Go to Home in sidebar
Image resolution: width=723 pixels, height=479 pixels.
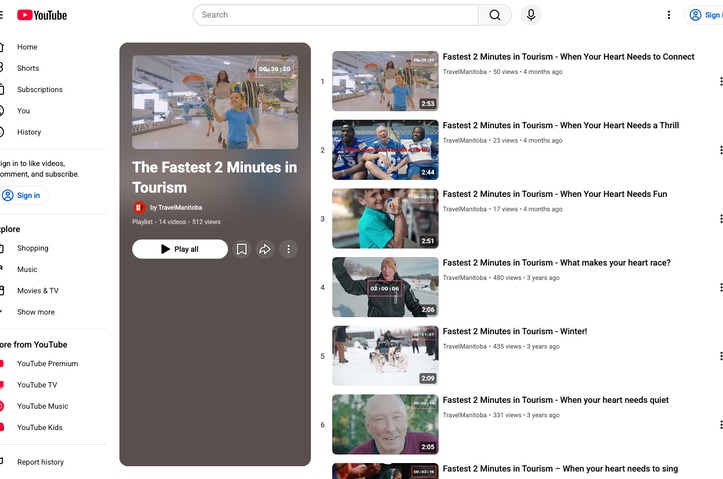point(27,47)
